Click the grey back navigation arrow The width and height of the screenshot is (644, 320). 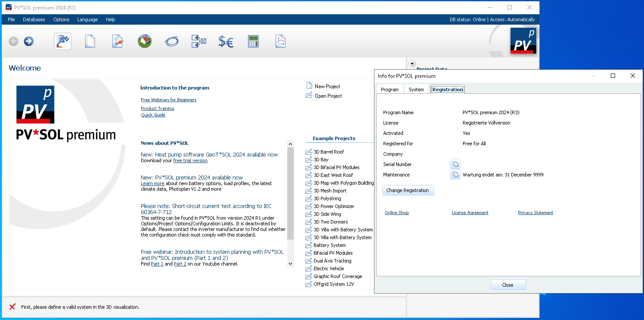pyautogui.click(x=14, y=42)
